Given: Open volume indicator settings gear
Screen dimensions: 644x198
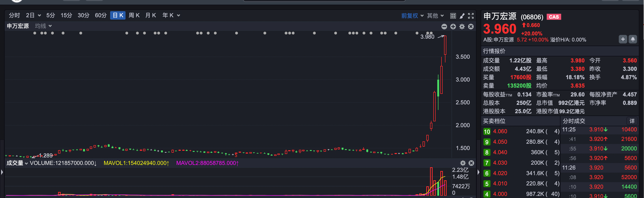Looking at the screenshot, I should point(463,163).
